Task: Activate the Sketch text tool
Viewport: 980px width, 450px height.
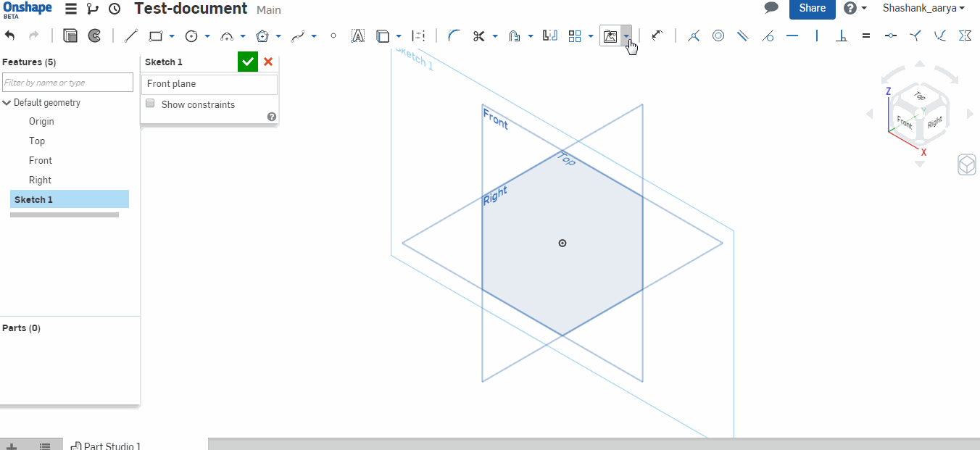Action: [357, 35]
